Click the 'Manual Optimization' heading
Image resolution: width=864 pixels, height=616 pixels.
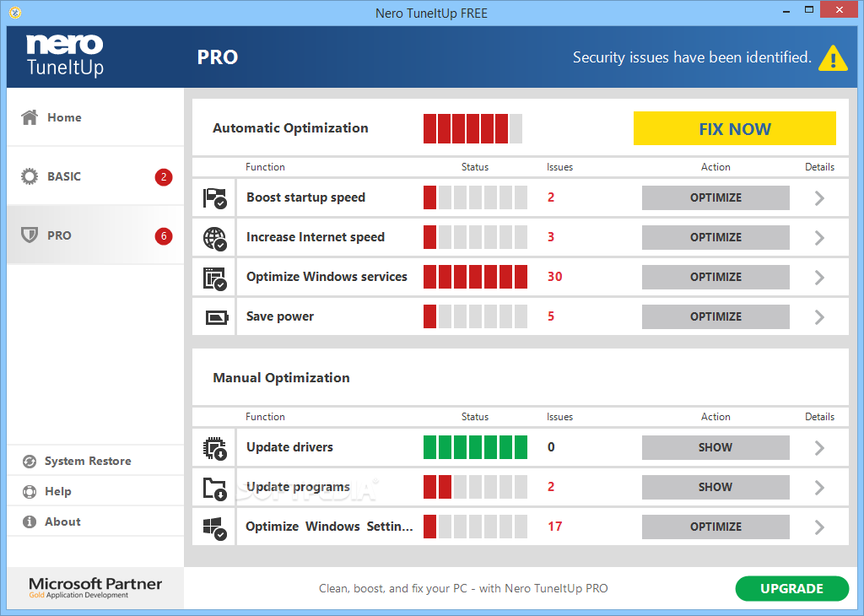point(281,377)
